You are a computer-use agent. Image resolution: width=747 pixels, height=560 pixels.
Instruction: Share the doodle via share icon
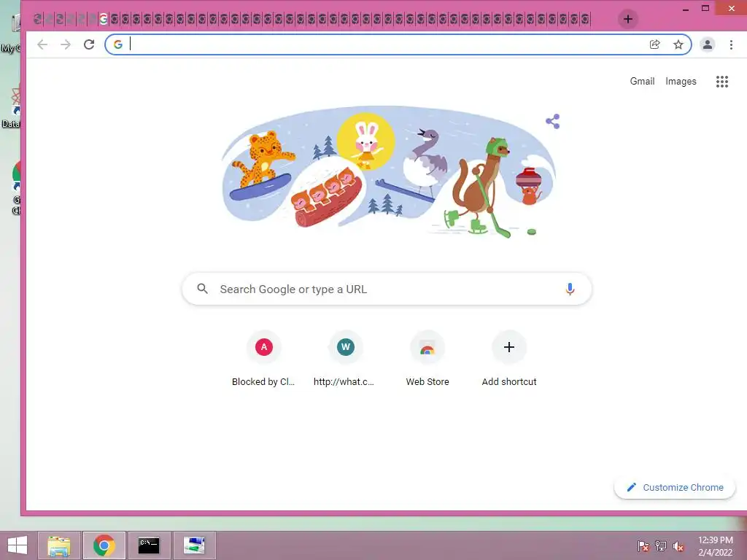point(553,122)
